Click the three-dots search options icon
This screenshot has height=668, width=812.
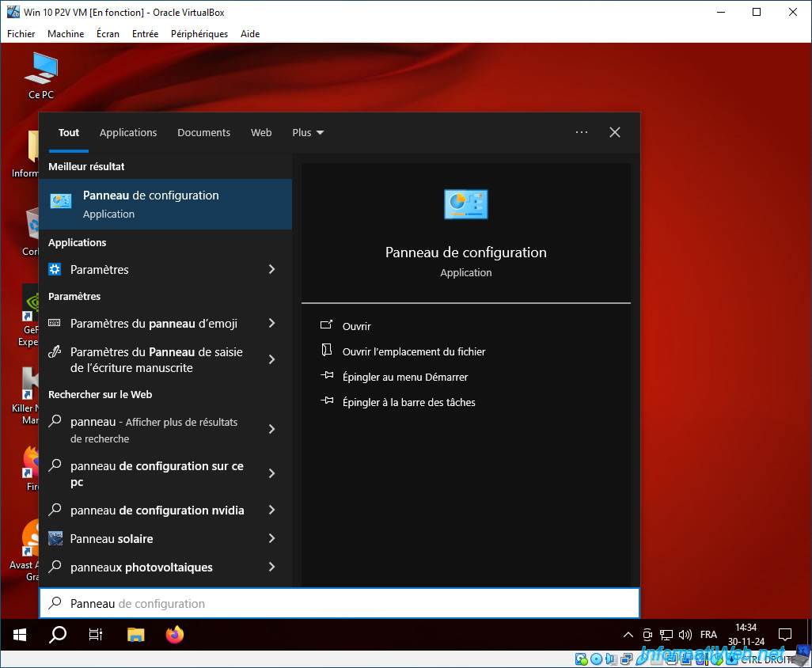tap(582, 132)
